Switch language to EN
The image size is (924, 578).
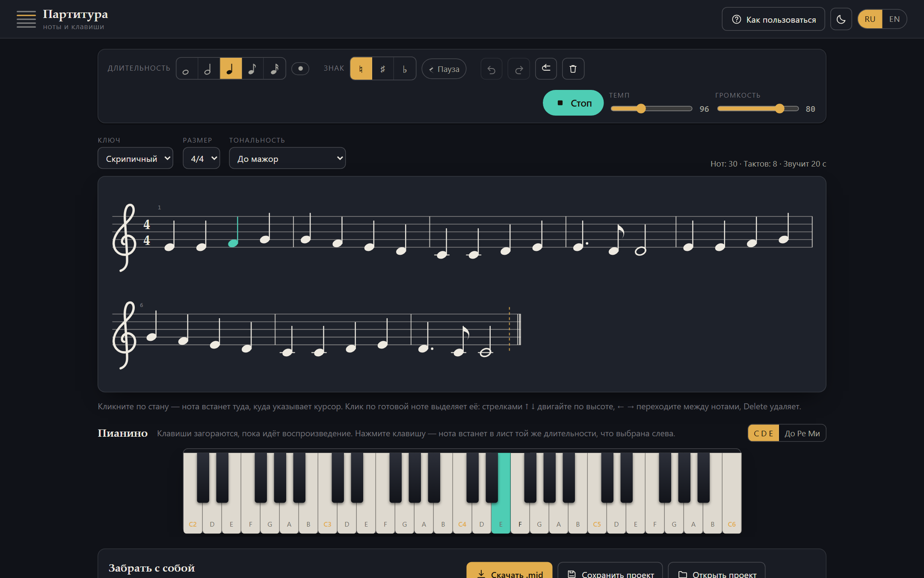[x=894, y=19]
